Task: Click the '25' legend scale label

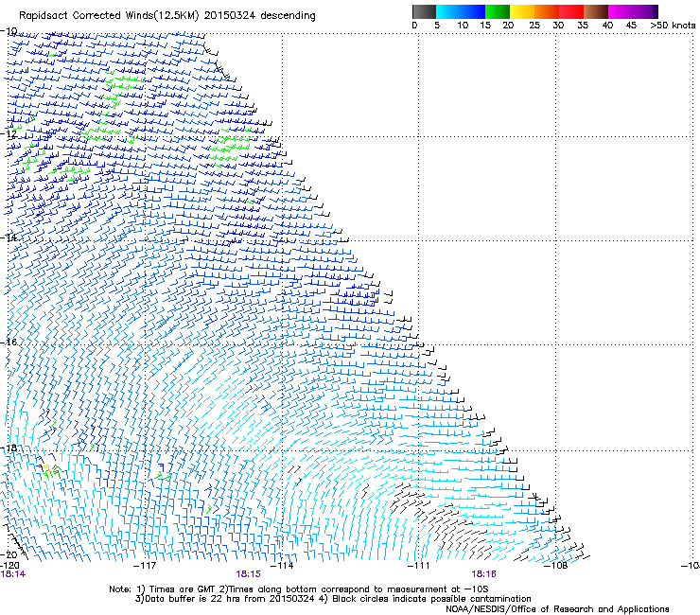Action: click(x=534, y=26)
